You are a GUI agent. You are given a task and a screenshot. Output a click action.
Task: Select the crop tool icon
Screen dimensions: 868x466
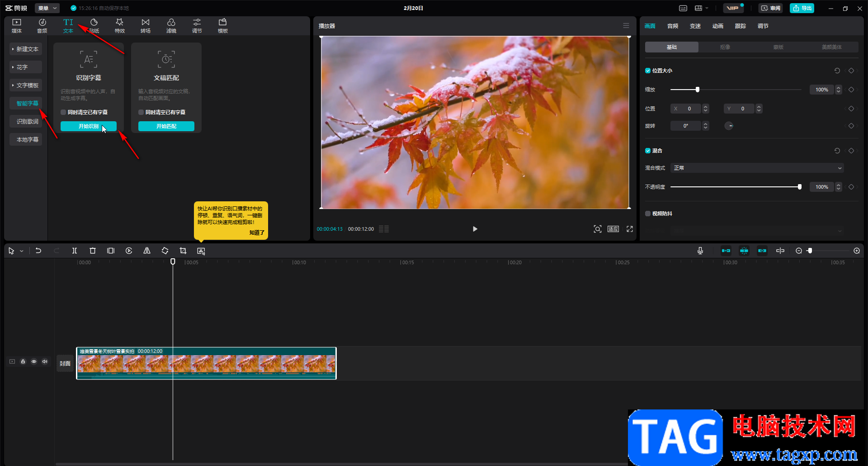tap(183, 251)
